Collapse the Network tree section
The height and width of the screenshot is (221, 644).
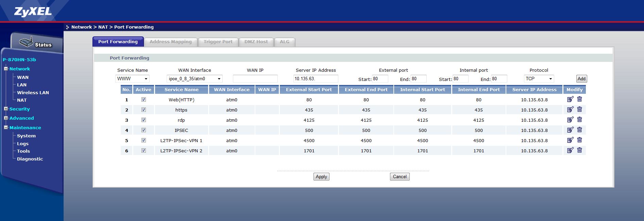[x=6, y=69]
